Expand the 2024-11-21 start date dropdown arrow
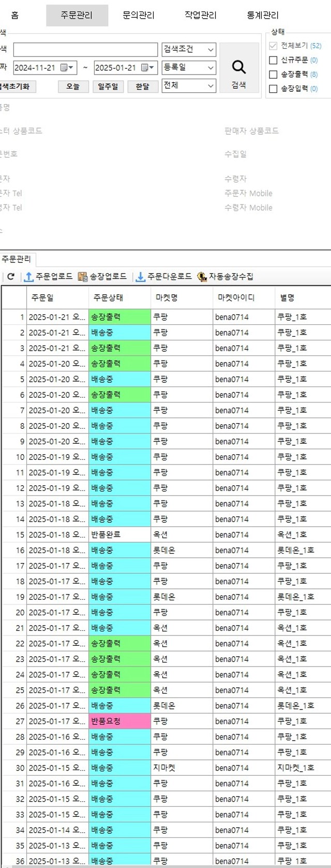Viewport: 331px width, 868px height. (x=71, y=68)
